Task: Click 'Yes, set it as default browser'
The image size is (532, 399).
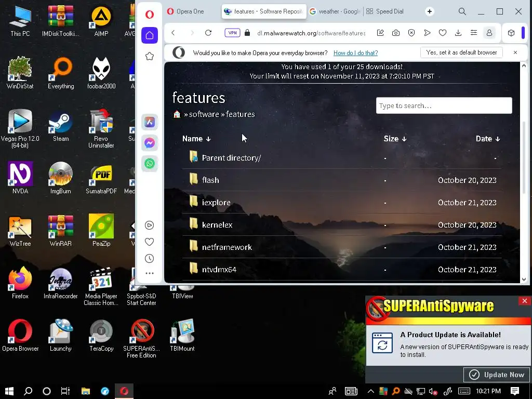Action: coord(461,52)
